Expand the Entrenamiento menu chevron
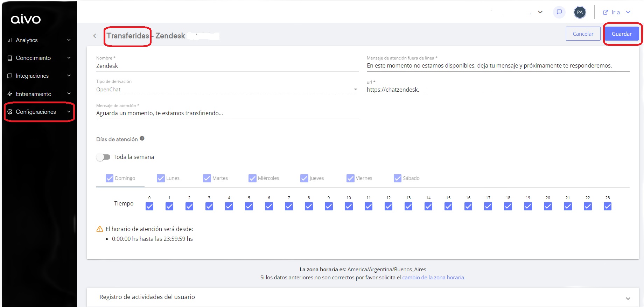This screenshot has width=644, height=307. click(x=69, y=93)
